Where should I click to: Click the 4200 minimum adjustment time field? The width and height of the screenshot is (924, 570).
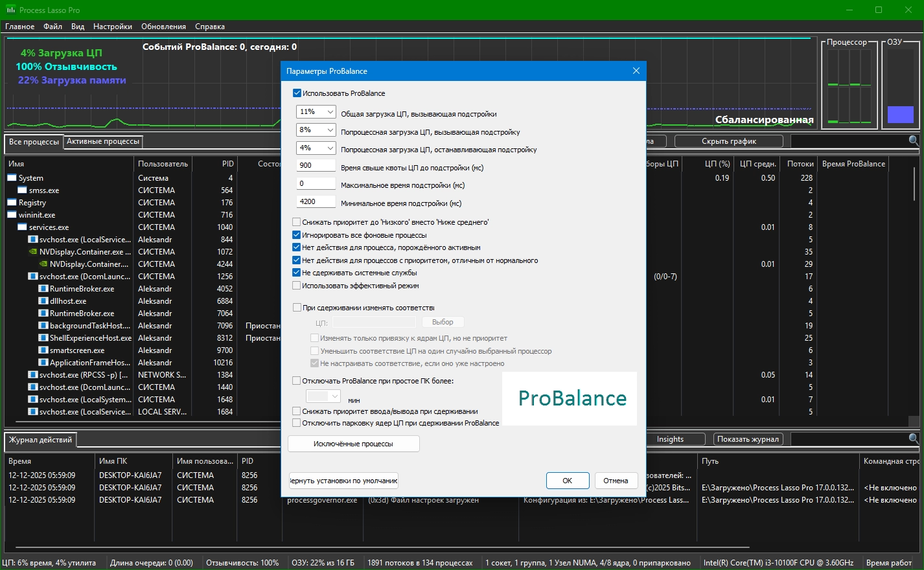pos(316,202)
